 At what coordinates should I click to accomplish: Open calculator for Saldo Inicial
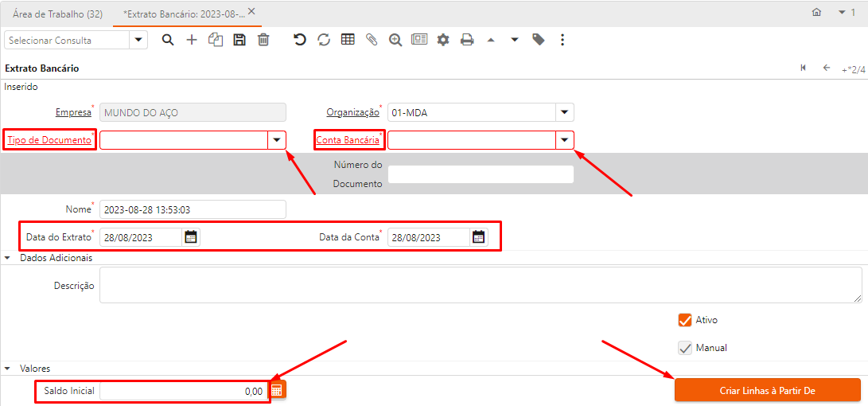pos(277,391)
